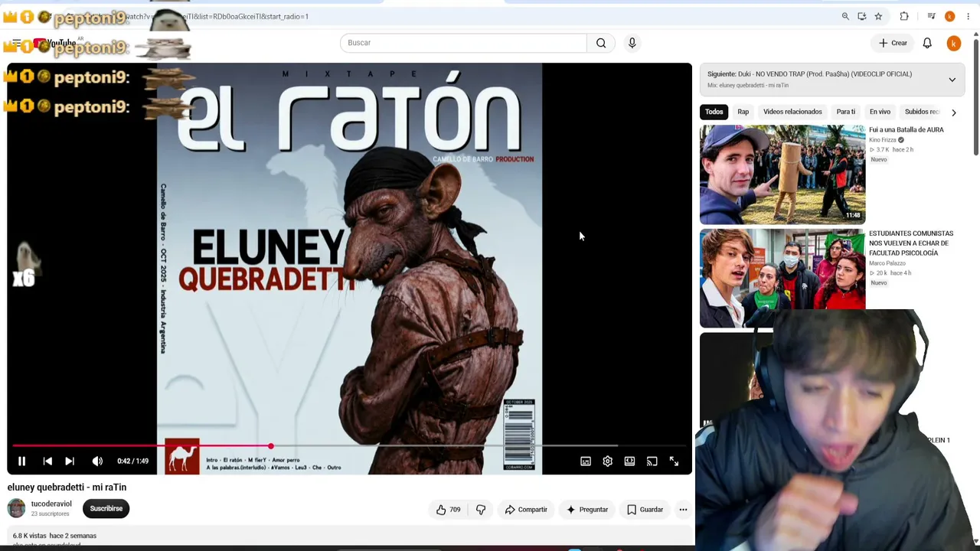This screenshot has height=551, width=980.
Task: Open the Estudiantes Comunistas video thumbnail
Action: tap(782, 277)
